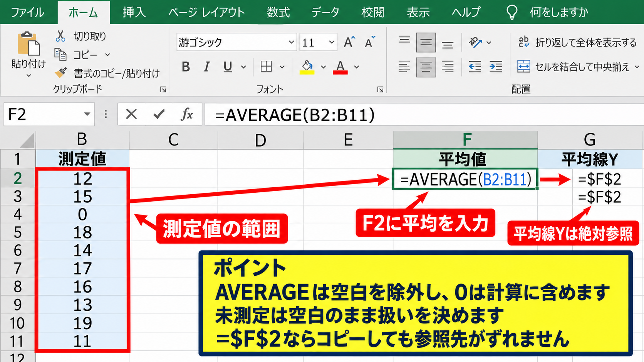Click cell F1 平均値
The height and width of the screenshot is (362, 644).
[465, 159]
